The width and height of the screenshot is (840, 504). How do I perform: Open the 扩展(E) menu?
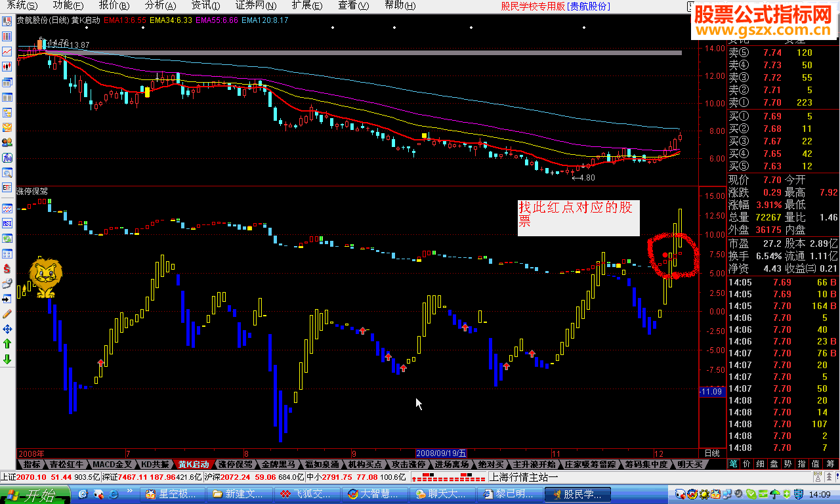tap(306, 5)
